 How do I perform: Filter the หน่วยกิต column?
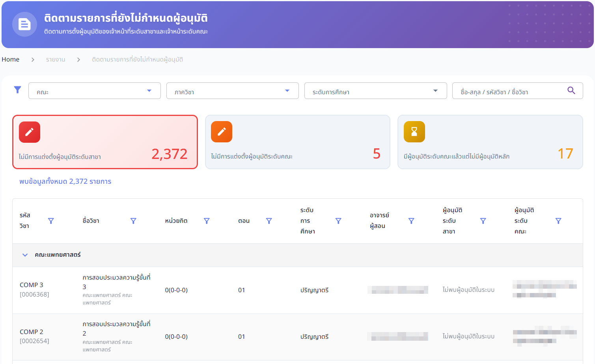click(x=207, y=221)
